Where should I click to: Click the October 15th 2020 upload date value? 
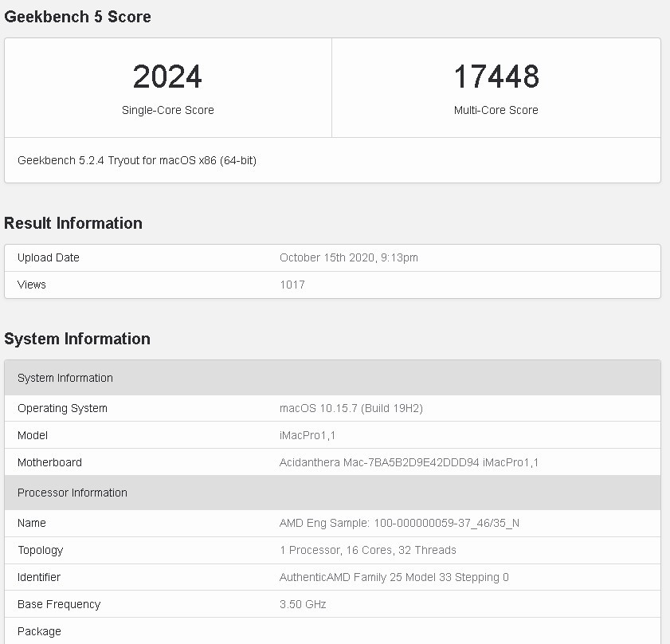click(349, 257)
